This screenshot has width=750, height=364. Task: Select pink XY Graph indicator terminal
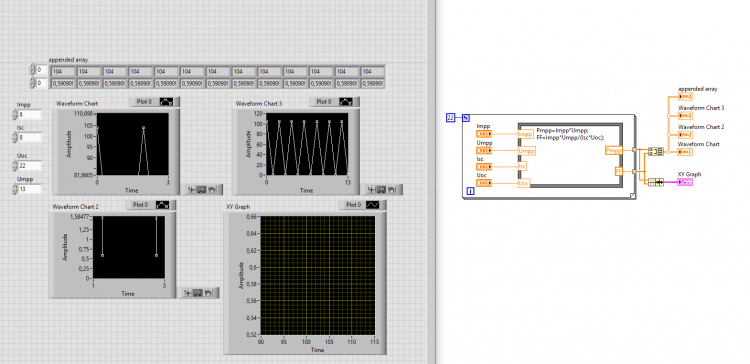(x=685, y=182)
